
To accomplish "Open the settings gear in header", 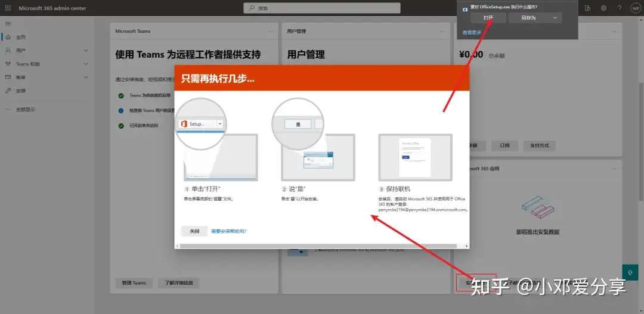I will (603, 8).
